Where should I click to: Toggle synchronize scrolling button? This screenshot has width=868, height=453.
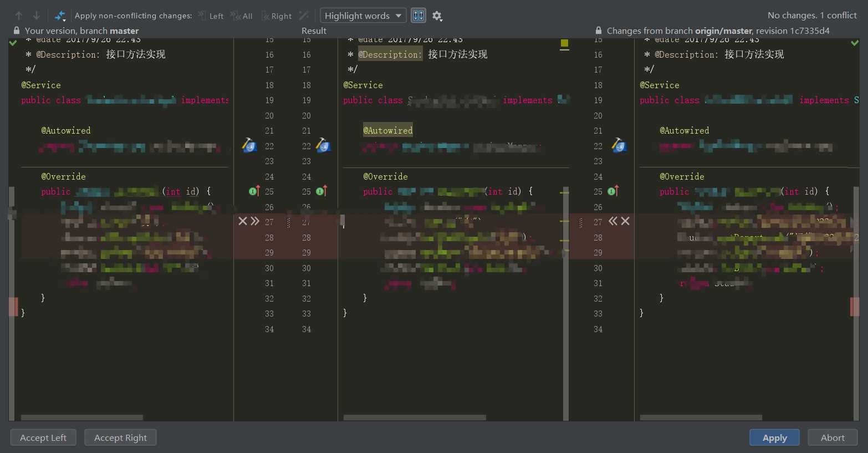pos(418,16)
